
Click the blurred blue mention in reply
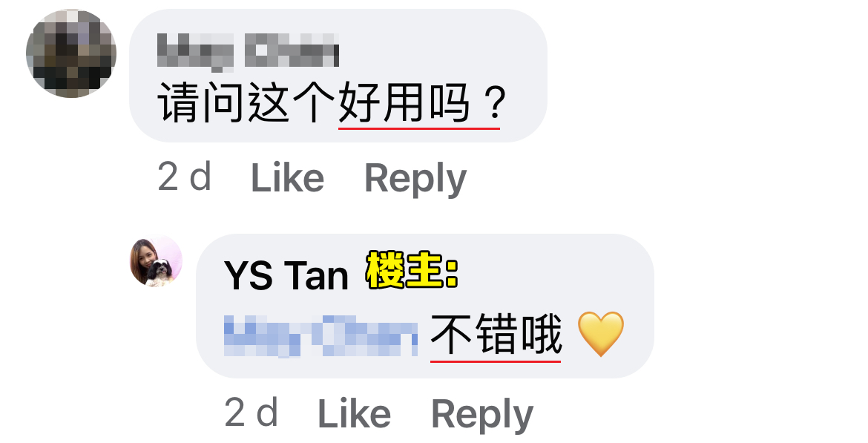(321, 335)
